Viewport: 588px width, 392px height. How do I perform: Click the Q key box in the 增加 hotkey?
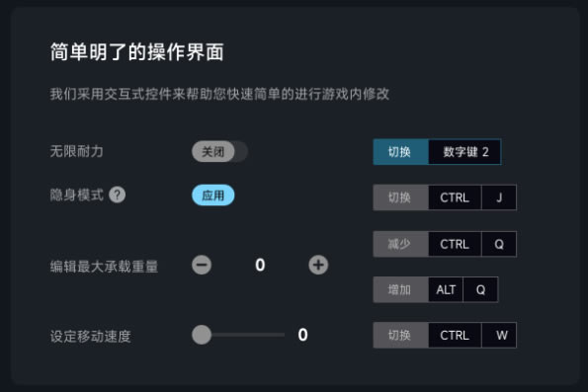480,289
